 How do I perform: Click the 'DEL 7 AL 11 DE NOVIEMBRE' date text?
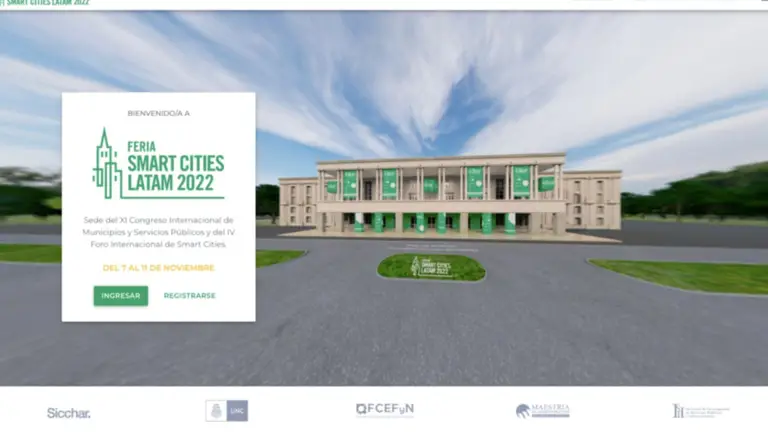tap(158, 268)
